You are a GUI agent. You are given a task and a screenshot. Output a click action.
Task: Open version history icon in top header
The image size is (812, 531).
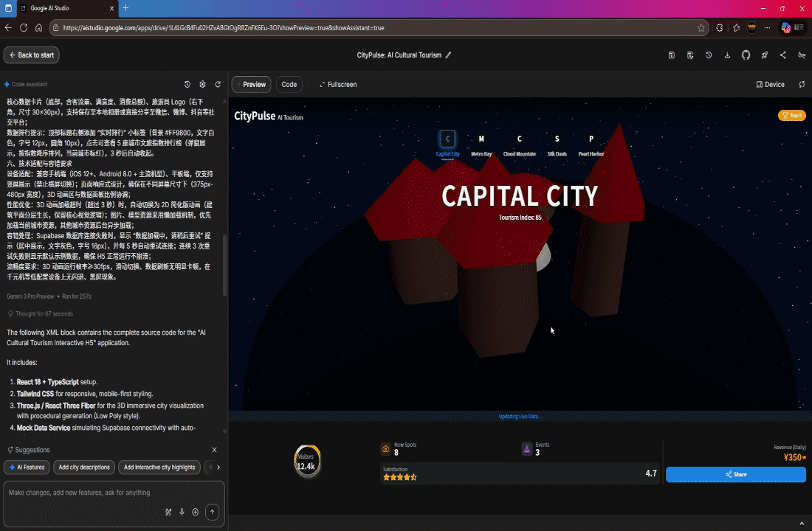coord(709,55)
